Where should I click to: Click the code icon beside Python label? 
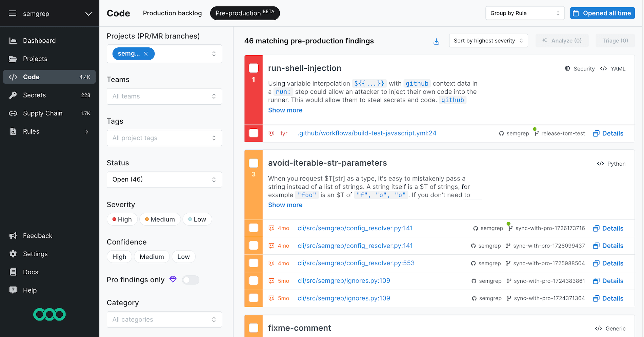tap(601, 164)
